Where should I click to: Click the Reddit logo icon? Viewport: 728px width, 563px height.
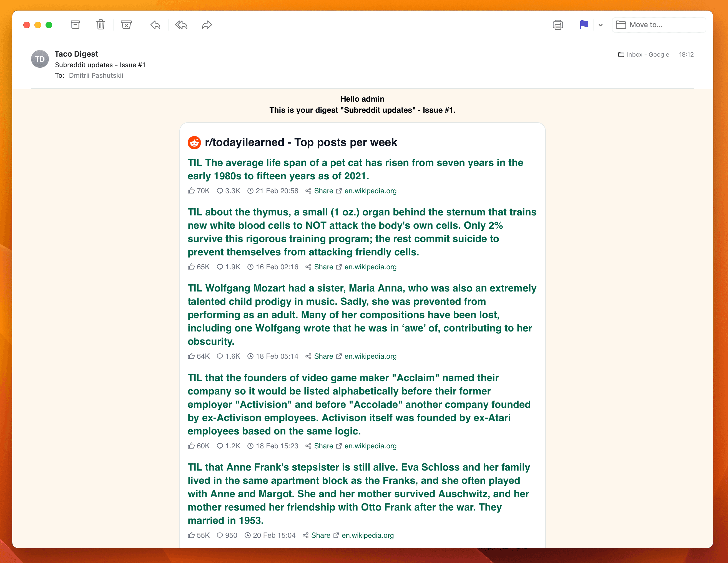[x=194, y=142]
